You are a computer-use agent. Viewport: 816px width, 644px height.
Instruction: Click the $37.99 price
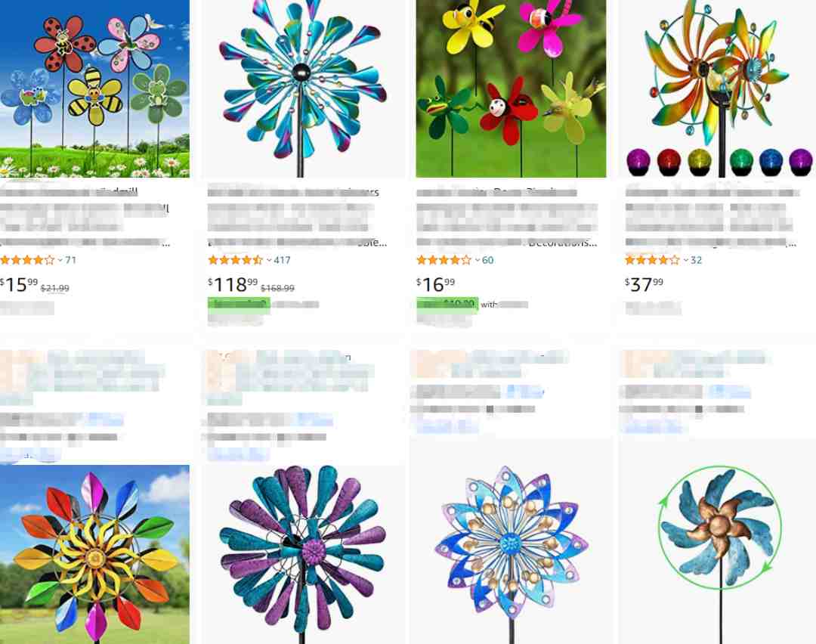pos(644,284)
